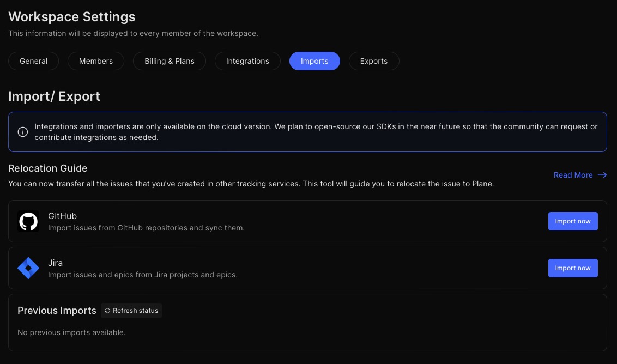Open the Read More link
The image size is (617, 364).
pos(573,175)
